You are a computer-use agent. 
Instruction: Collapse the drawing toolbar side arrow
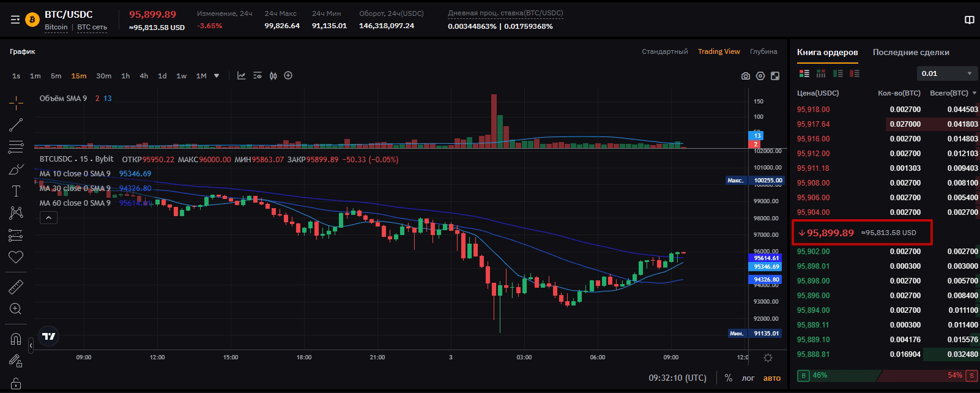pos(31,346)
